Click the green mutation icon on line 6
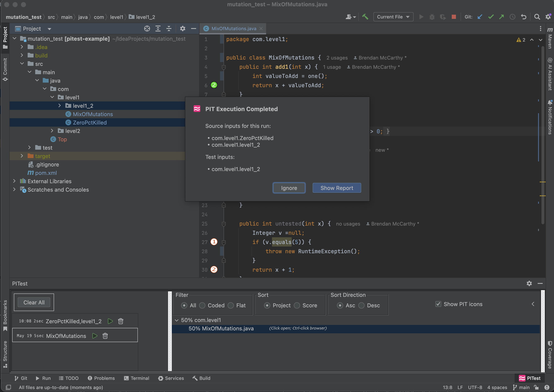The image size is (554, 392). (214, 85)
